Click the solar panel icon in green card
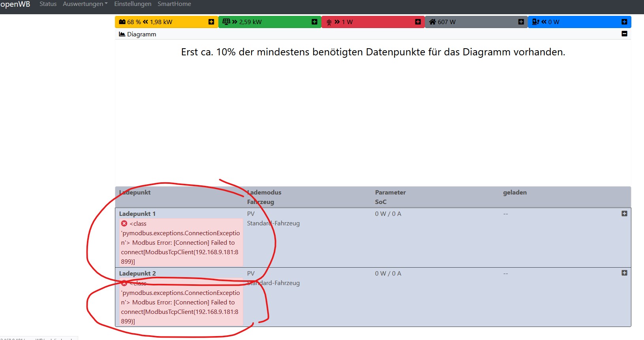 pyautogui.click(x=226, y=22)
